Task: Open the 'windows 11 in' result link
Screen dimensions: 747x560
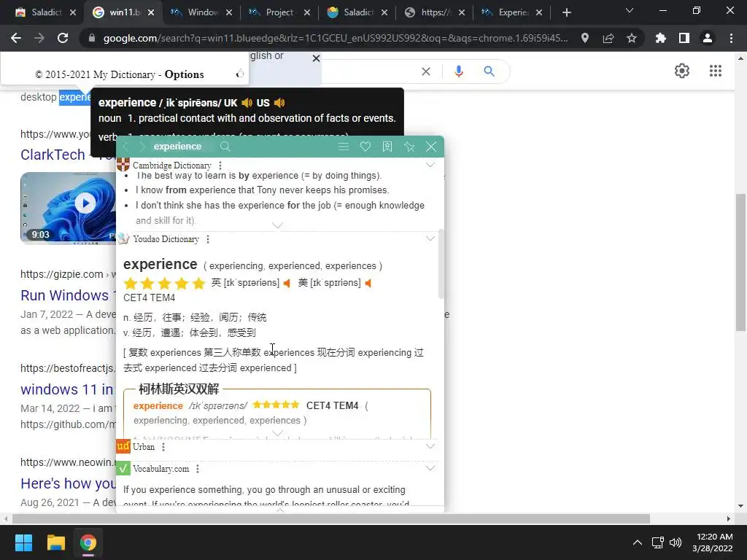Action: click(66, 389)
